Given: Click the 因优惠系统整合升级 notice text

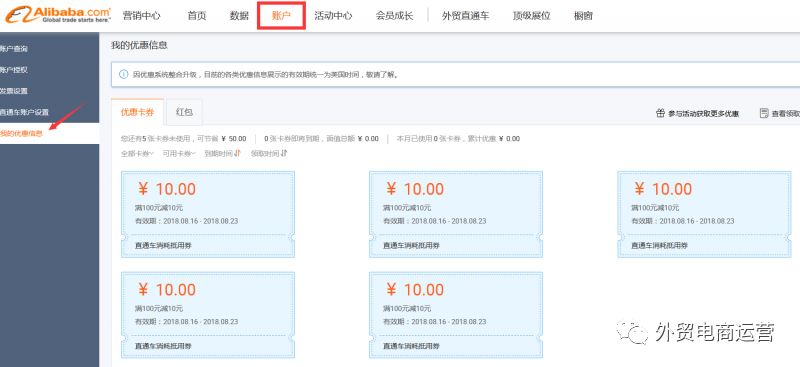Looking at the screenshot, I should [265, 75].
